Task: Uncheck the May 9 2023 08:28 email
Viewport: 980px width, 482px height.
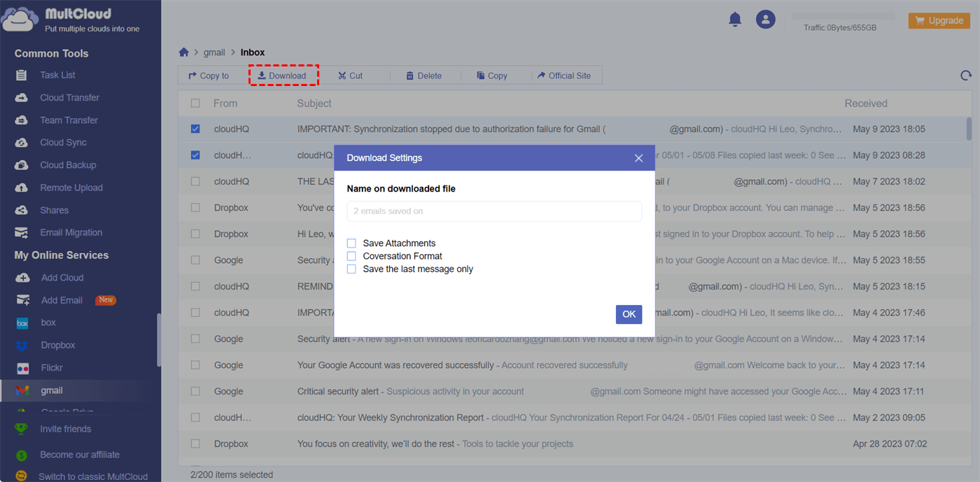Action: click(x=195, y=155)
